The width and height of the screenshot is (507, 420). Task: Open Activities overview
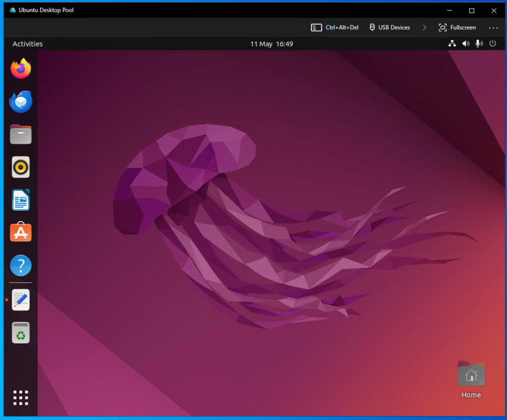[28, 44]
